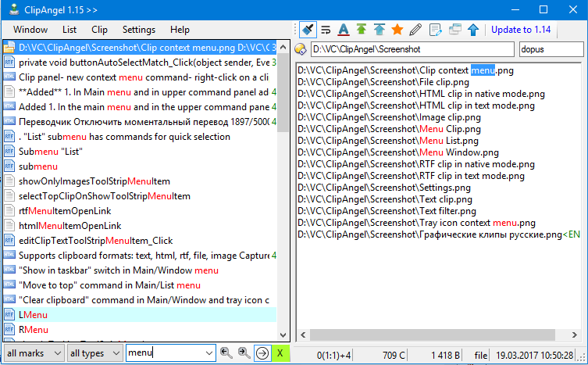Open the List menu
The width and height of the screenshot is (588, 365).
(69, 30)
